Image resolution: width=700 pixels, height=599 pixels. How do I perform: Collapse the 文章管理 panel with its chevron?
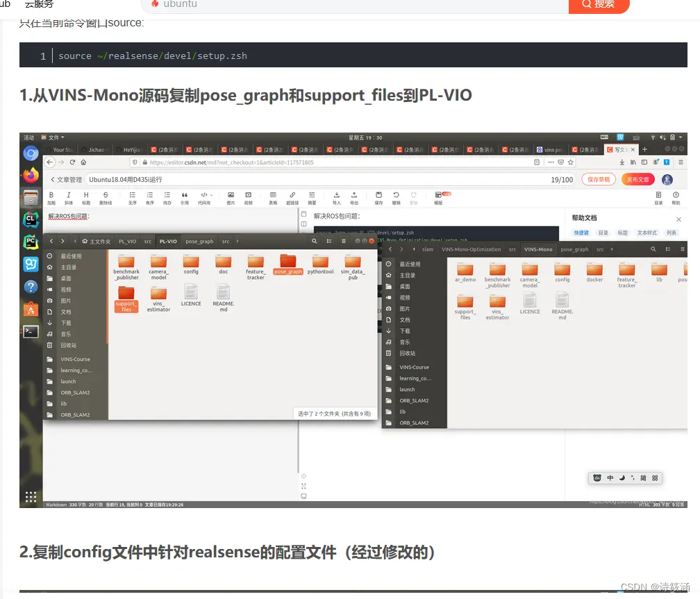tap(51, 178)
